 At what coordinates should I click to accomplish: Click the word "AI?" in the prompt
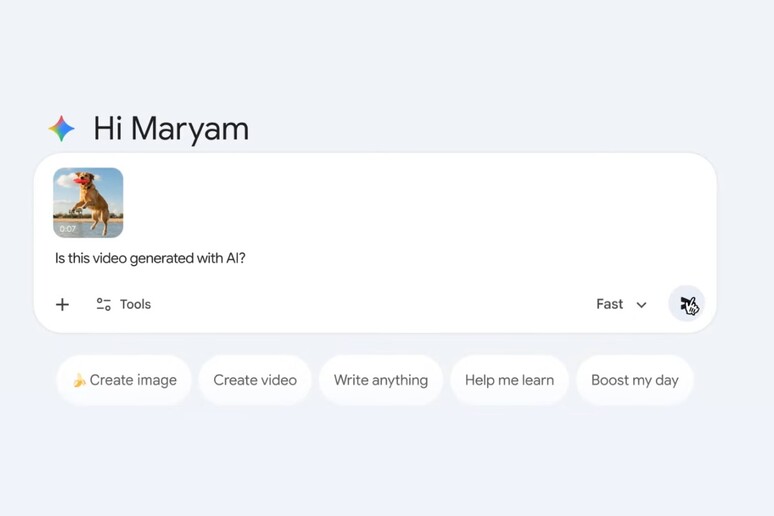[x=234, y=258]
